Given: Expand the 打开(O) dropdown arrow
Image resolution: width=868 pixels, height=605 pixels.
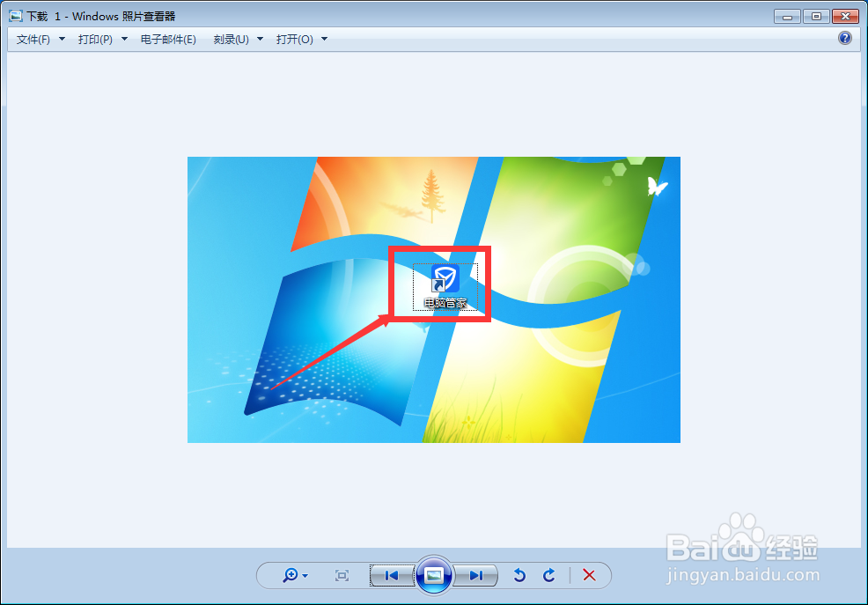Looking at the screenshot, I should [324, 39].
